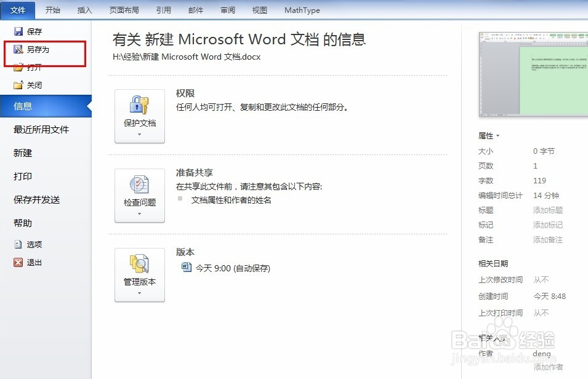Expand the 管理版本 dropdown arrow

140,293
